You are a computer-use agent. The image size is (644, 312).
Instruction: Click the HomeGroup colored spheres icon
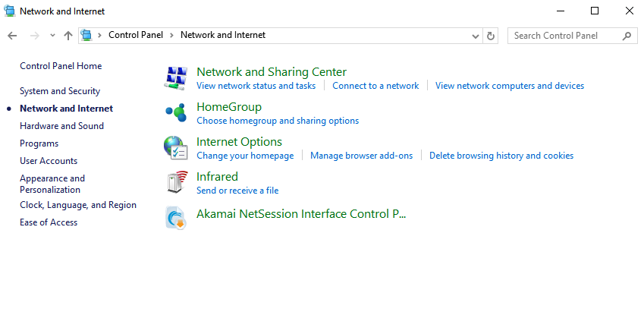[176, 112]
